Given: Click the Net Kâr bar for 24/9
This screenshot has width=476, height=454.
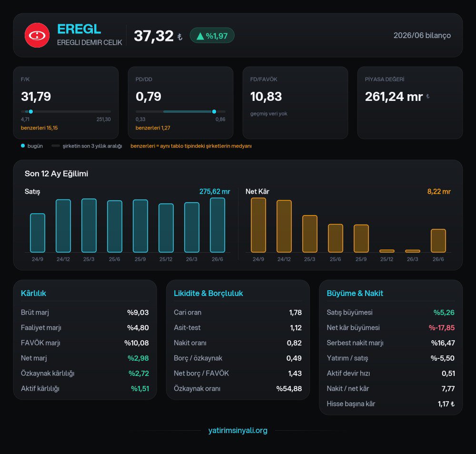Looking at the screenshot, I should [258, 225].
